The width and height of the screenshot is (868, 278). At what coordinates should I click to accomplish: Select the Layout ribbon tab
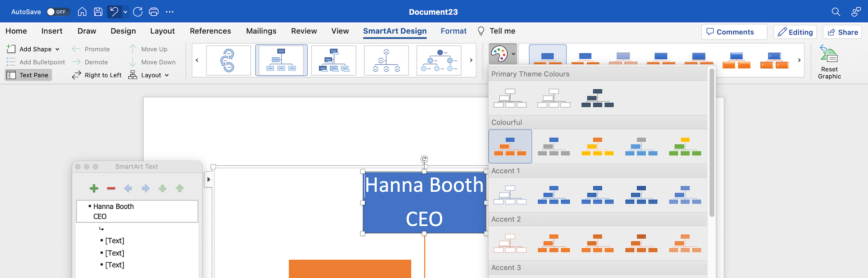point(162,31)
